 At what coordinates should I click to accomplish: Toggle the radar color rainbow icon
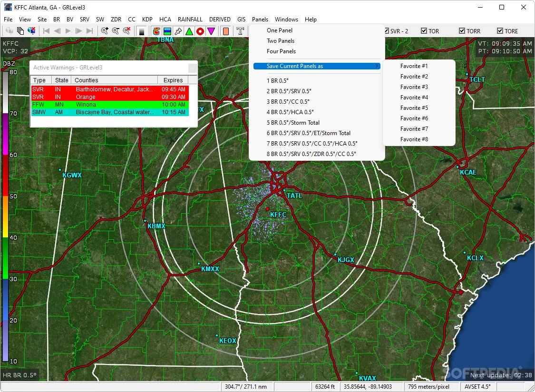156,31
